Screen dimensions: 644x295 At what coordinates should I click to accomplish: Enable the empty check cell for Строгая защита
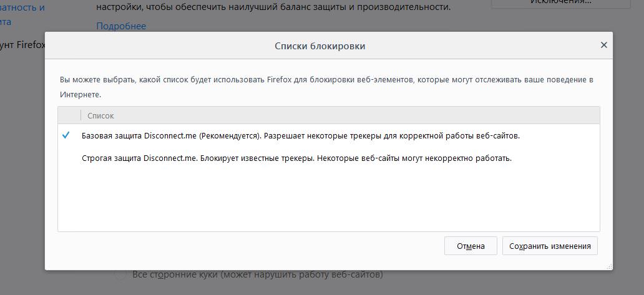[66, 158]
